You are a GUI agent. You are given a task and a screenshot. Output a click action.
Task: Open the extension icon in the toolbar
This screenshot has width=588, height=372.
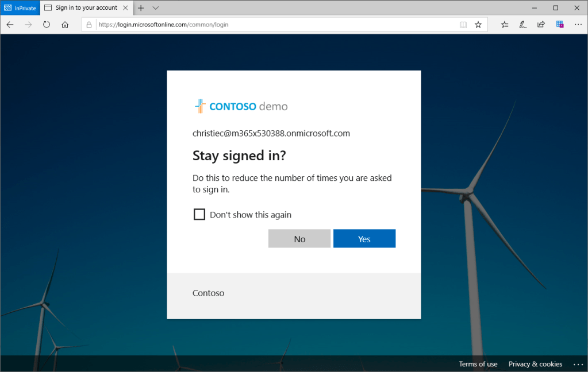[559, 25]
